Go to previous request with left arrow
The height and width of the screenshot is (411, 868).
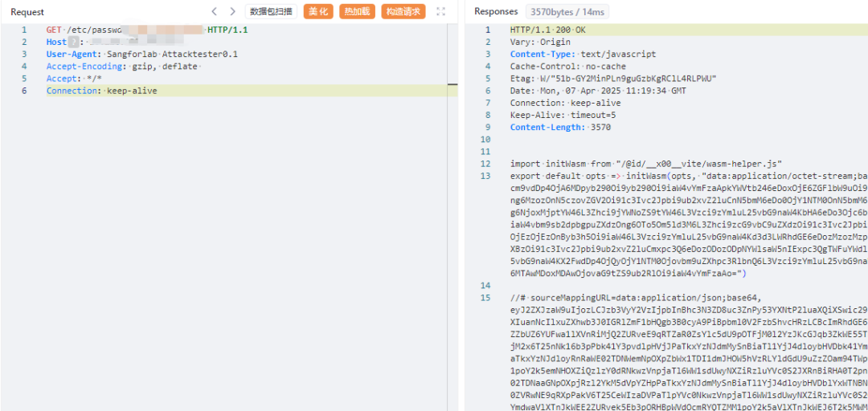pyautogui.click(x=215, y=11)
